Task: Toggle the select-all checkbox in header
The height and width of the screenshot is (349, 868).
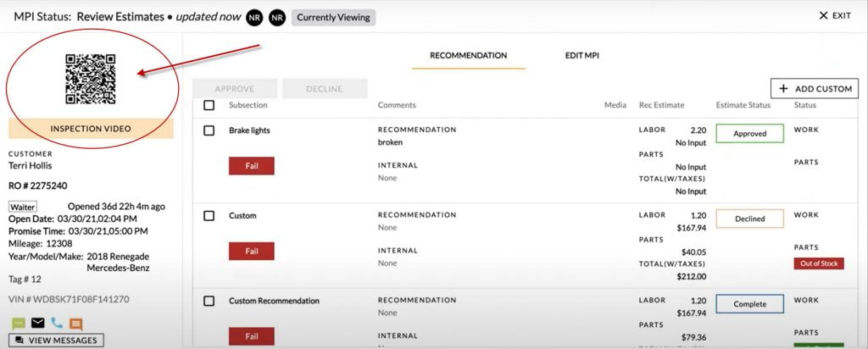Action: (209, 105)
